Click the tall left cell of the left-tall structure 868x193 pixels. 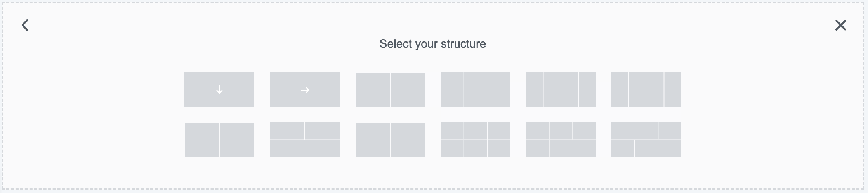(x=372, y=140)
